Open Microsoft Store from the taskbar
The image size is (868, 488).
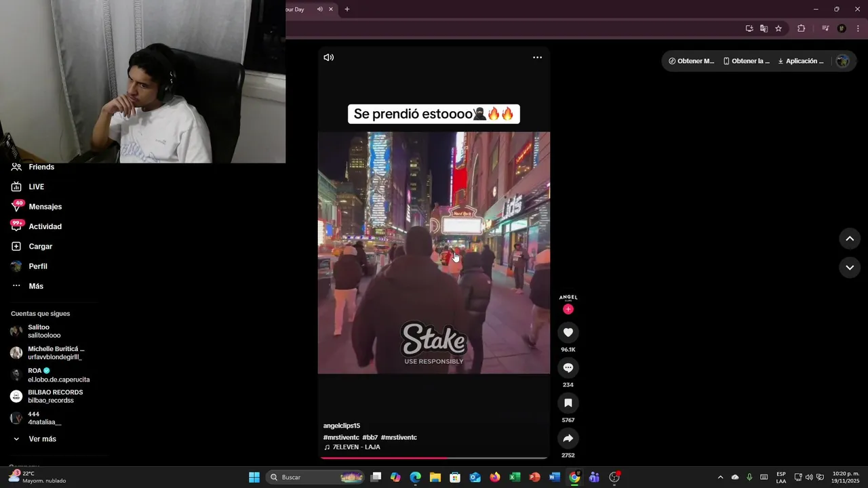point(455,477)
